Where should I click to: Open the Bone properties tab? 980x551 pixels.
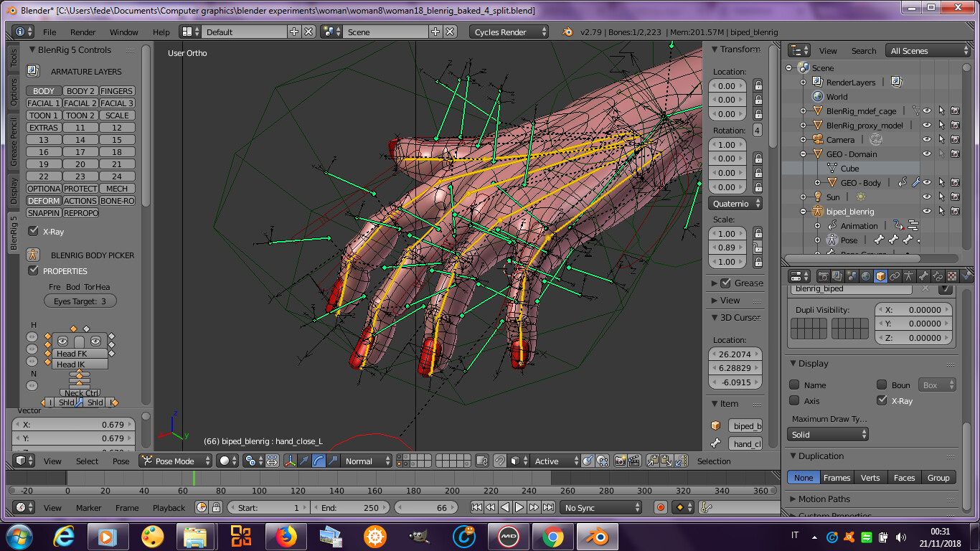click(x=923, y=276)
